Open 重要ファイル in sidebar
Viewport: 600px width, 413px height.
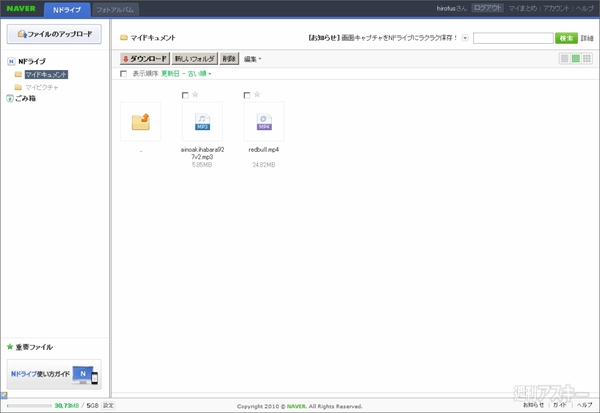(34, 347)
